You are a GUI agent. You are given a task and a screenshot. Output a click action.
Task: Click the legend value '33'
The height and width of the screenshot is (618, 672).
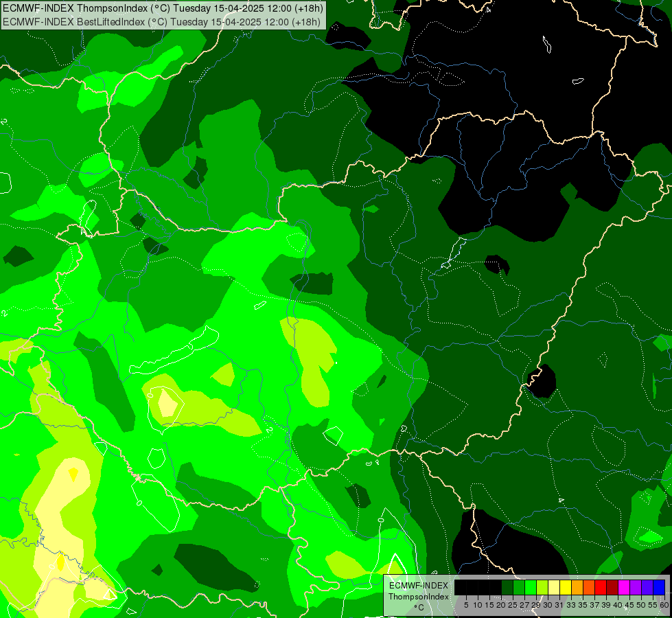(x=571, y=605)
